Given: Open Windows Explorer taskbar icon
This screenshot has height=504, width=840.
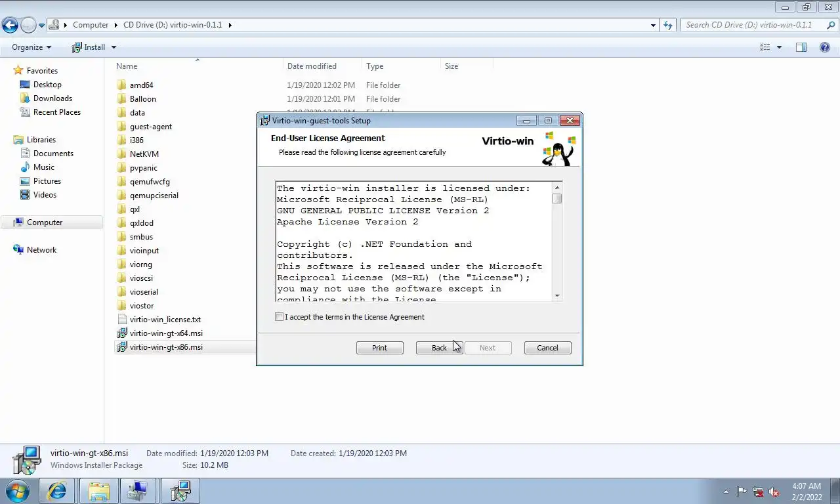Looking at the screenshot, I should [x=98, y=491].
